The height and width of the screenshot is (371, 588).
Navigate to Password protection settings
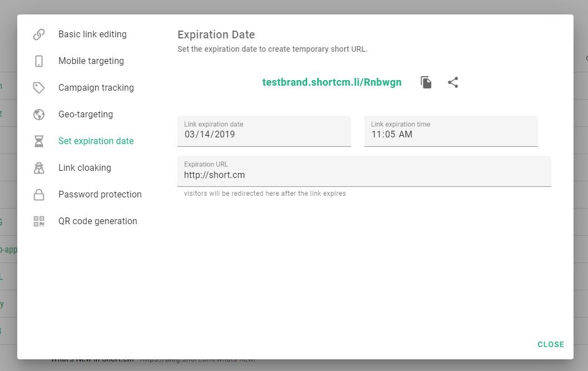point(100,194)
